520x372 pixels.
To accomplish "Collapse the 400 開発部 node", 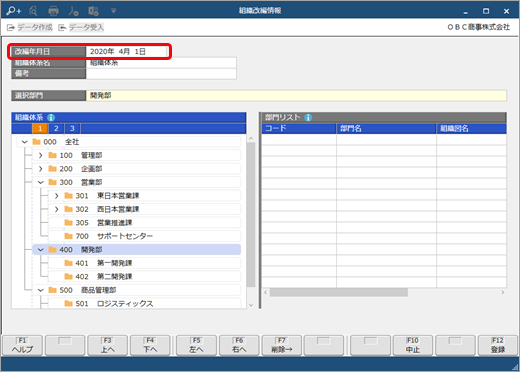I will [x=40, y=250].
